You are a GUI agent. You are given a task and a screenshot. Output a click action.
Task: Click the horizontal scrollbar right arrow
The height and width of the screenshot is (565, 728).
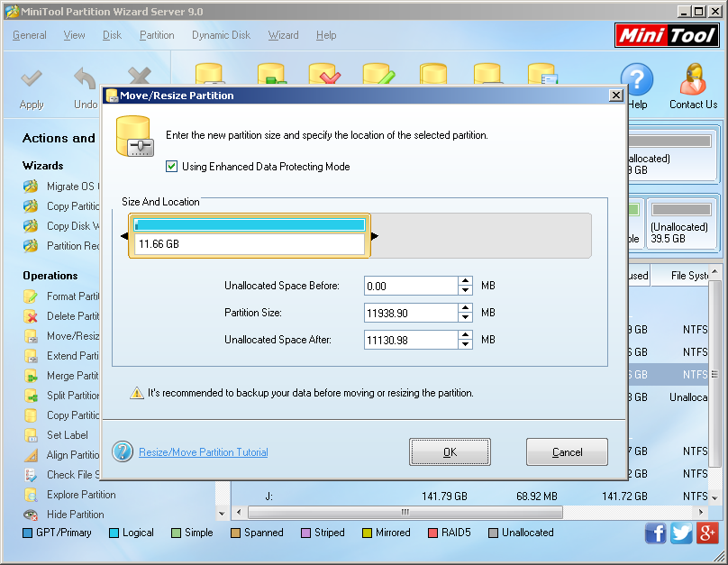pos(701,512)
